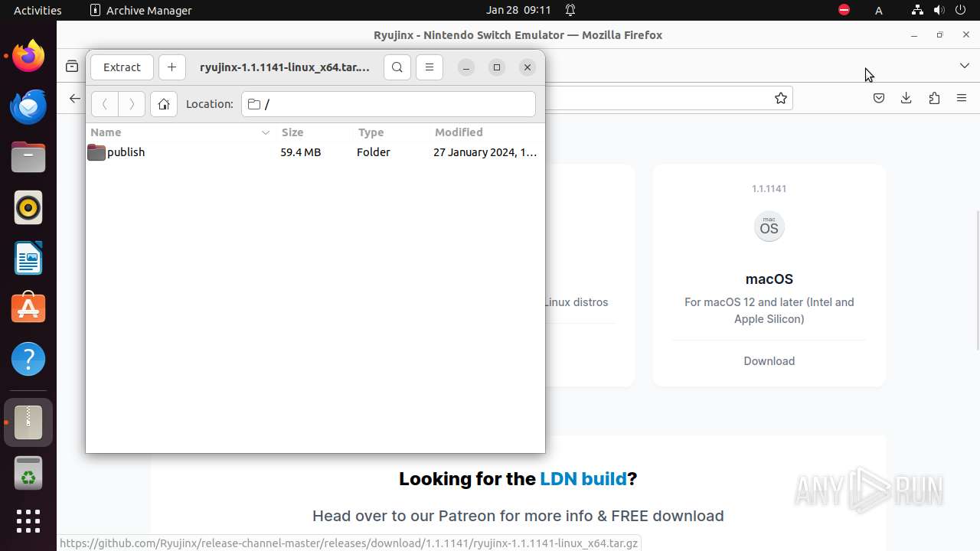Image resolution: width=980 pixels, height=551 pixels.
Task: Click the macOS OS logo icon
Action: point(769,227)
